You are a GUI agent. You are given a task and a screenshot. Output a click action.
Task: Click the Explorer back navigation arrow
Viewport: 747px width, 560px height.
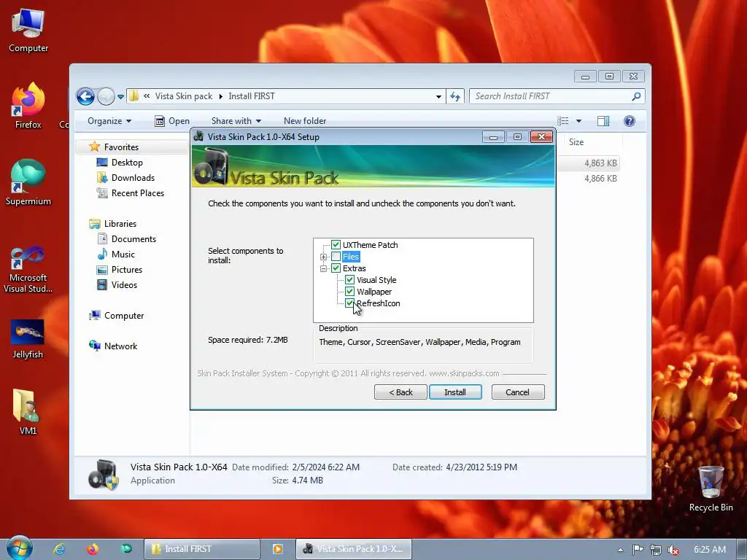pos(86,97)
